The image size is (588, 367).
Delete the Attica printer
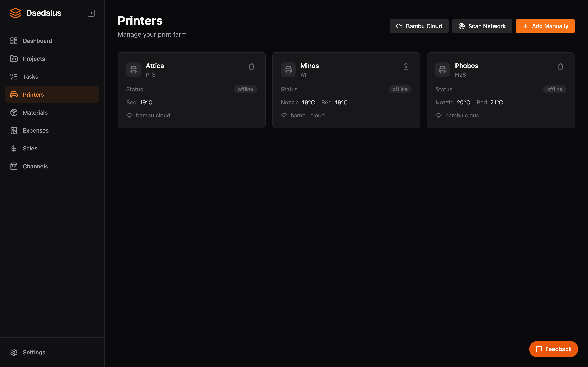click(252, 66)
